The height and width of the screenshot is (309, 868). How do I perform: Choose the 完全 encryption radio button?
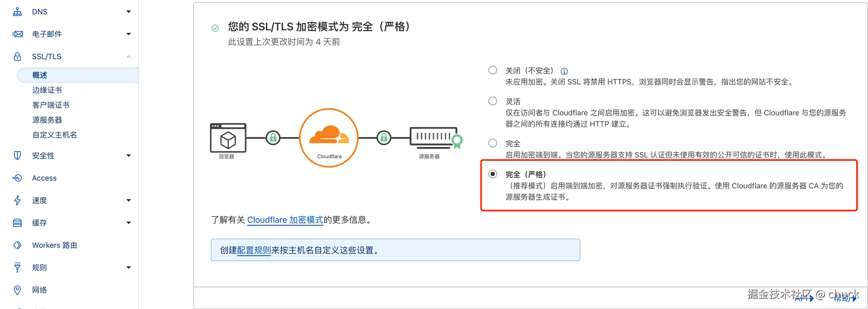(x=493, y=143)
